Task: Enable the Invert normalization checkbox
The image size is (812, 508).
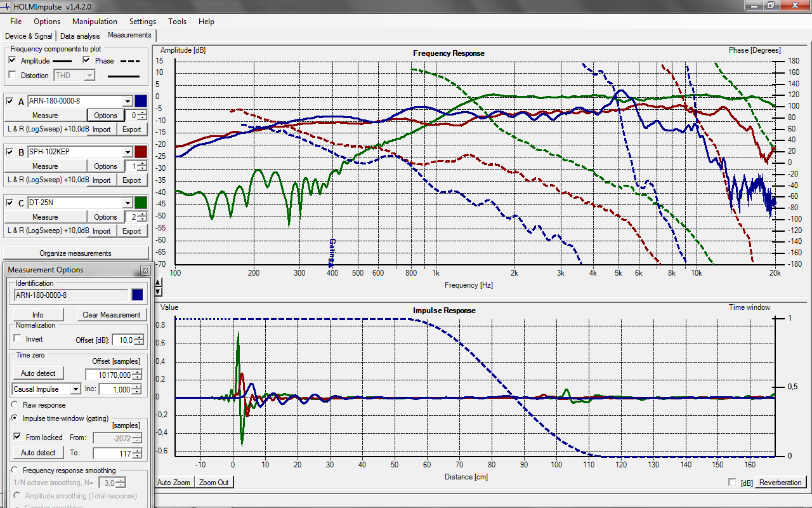Action: [18, 339]
